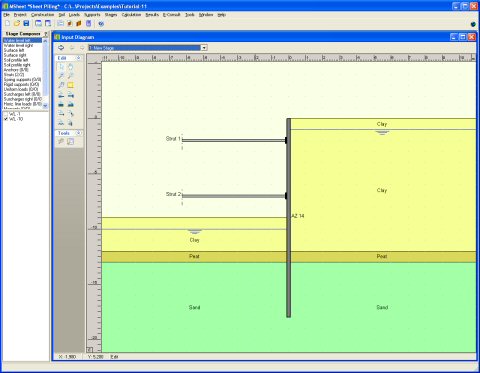
Task: Click the green arrow icon beside stage dropdown
Action: coord(61,48)
